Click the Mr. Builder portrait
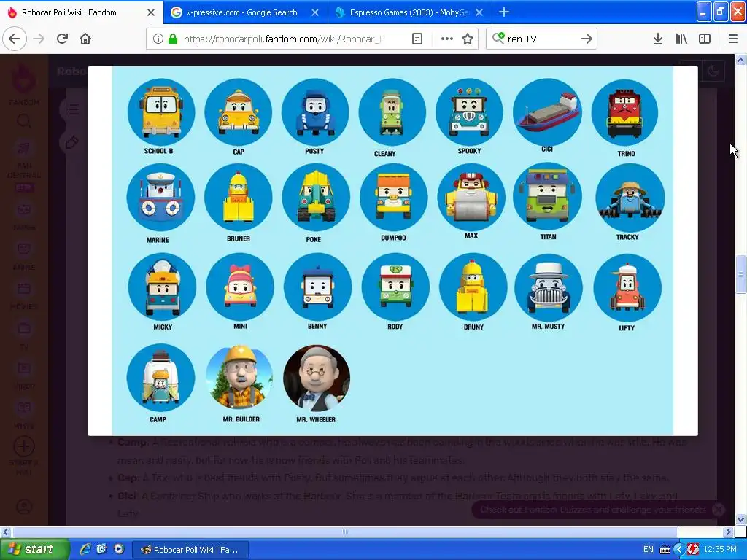The height and width of the screenshot is (560, 747). [x=239, y=378]
